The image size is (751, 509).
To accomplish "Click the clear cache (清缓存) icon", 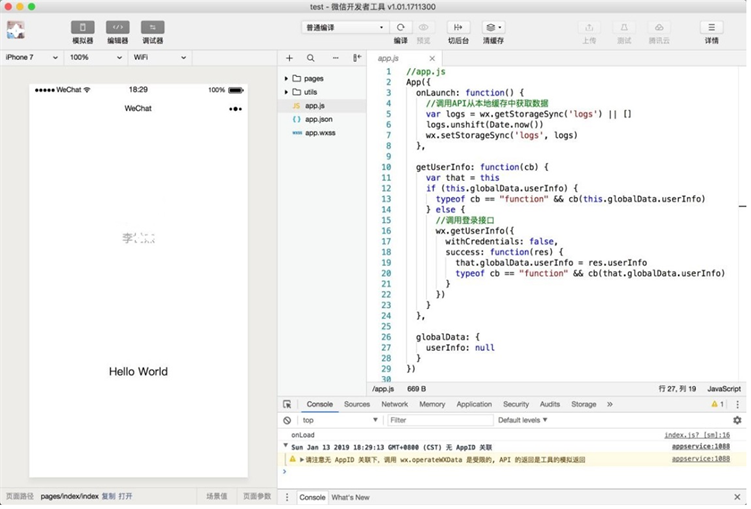I will pyautogui.click(x=491, y=27).
